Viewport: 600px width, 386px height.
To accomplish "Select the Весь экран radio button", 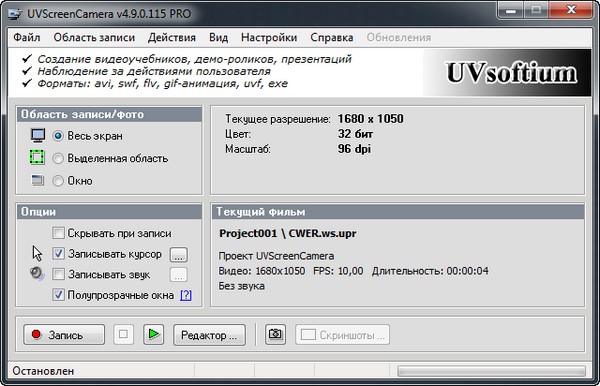I will coord(58,136).
